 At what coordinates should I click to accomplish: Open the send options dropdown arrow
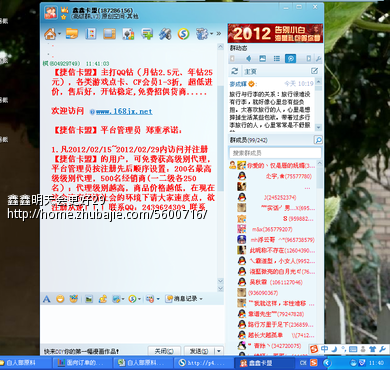pos(219,351)
